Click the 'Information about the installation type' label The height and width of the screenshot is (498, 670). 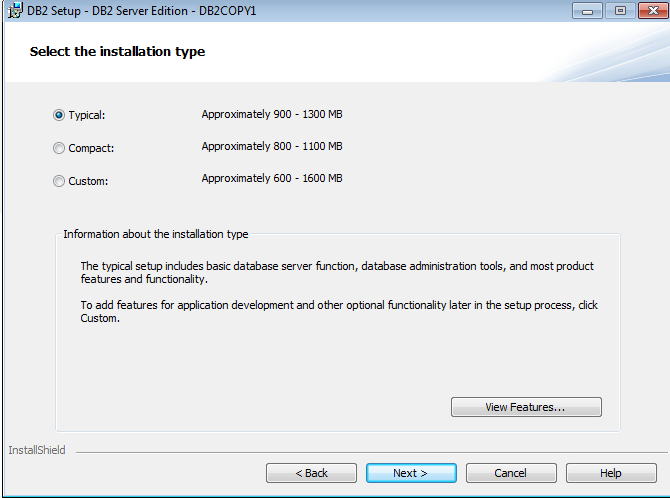click(x=156, y=234)
